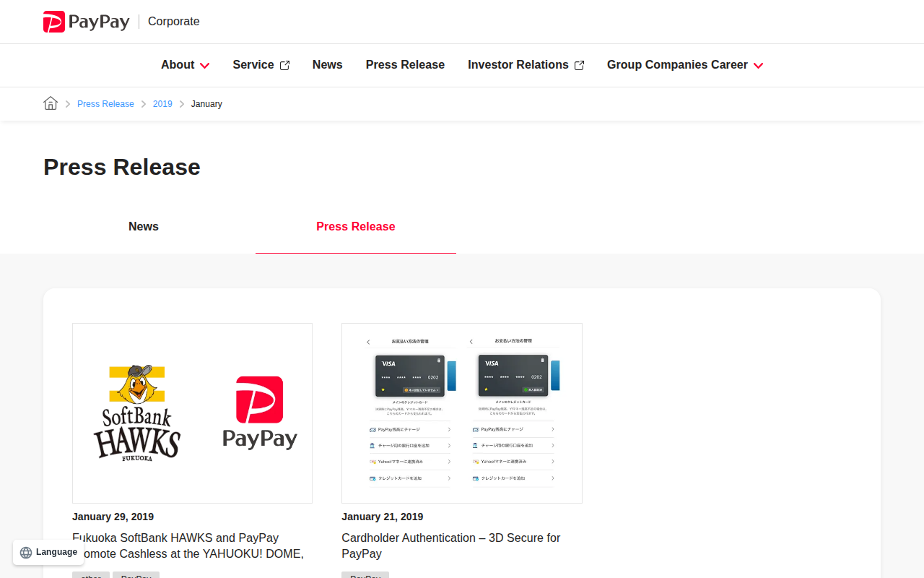Viewport: 924px width, 578px height.
Task: Click the home icon in the breadcrumb
Action: click(51, 103)
